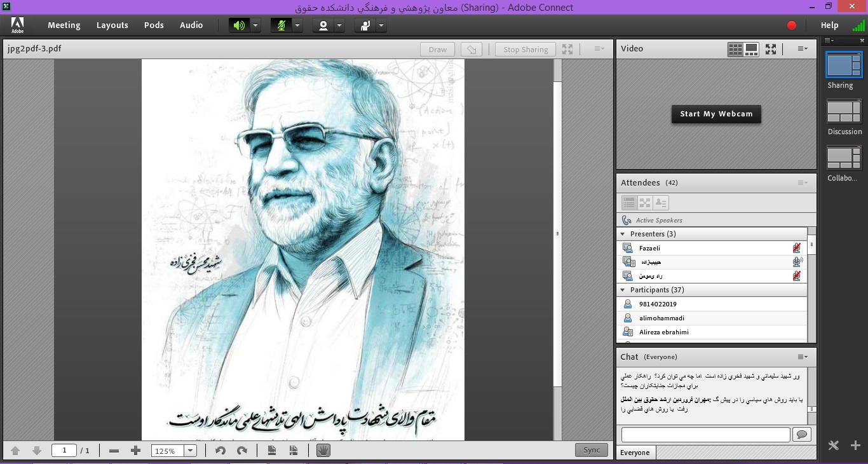Collapse the Presenters (3) group
Viewport: 868px width, 464px height.
tap(623, 234)
